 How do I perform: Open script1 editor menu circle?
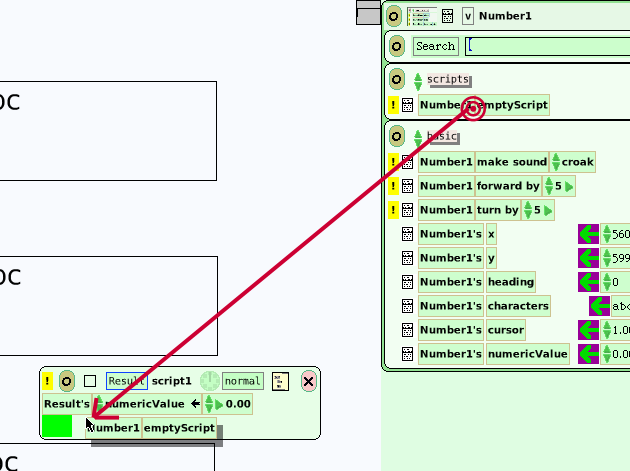(x=67, y=381)
